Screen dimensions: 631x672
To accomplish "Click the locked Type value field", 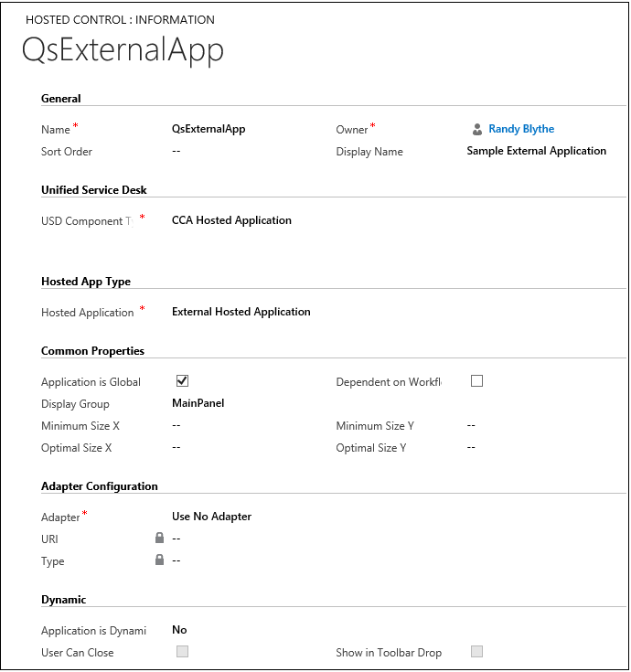I will coord(176,560).
